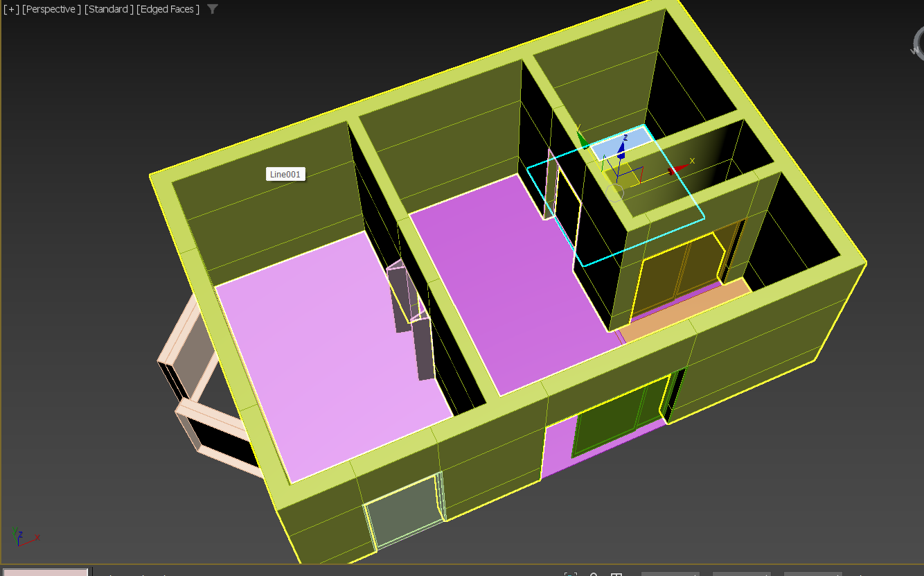Open the [Edged Faces] per-view preference menu
The width and height of the screenshot is (924, 576).
coord(168,9)
